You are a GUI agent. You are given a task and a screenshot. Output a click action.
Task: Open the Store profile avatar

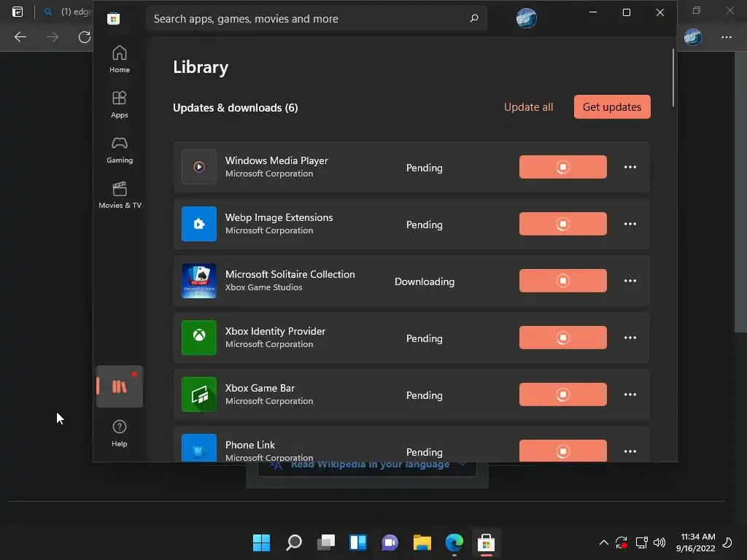coord(527,18)
